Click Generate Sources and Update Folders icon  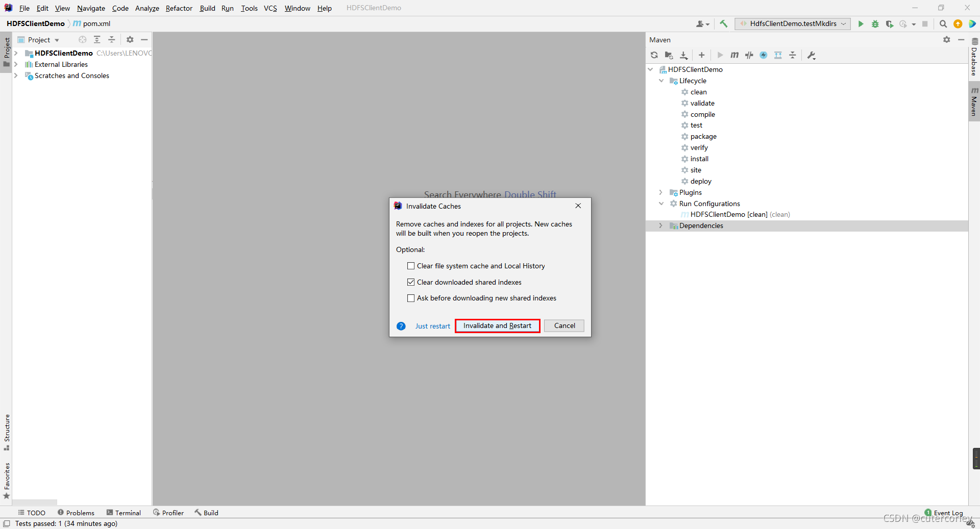coord(669,55)
